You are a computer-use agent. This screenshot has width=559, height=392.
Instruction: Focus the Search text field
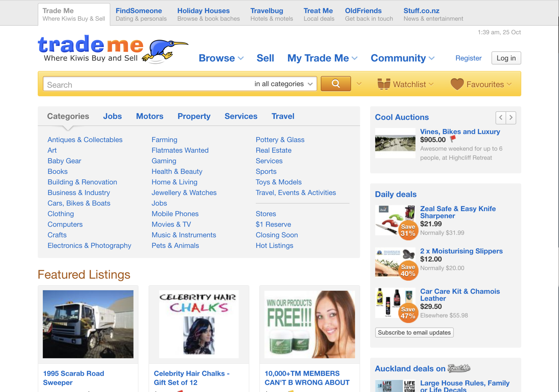pos(148,84)
